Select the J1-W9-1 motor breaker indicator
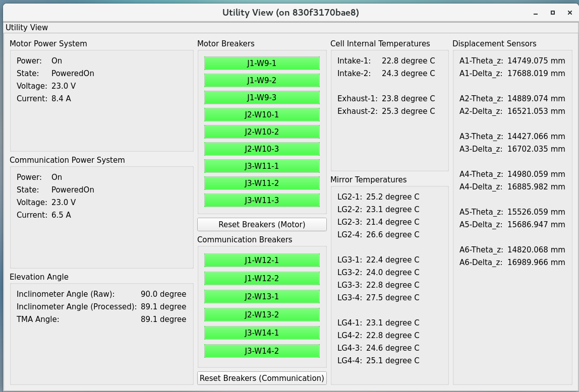The width and height of the screenshot is (579, 392). pos(262,63)
